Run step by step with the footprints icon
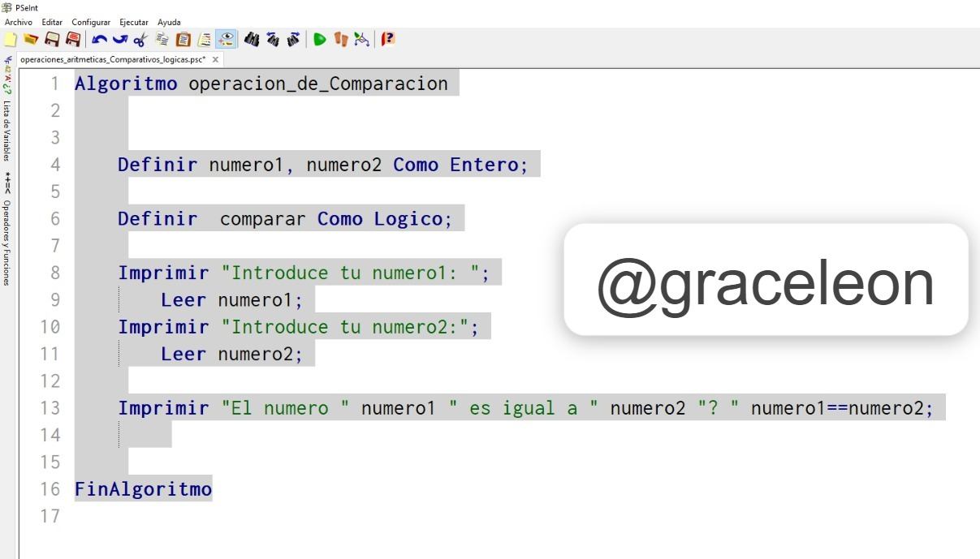980x559 pixels. 341,39
